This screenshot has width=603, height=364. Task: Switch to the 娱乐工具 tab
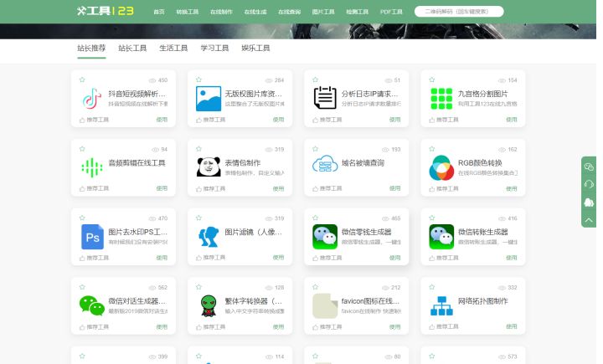point(255,48)
